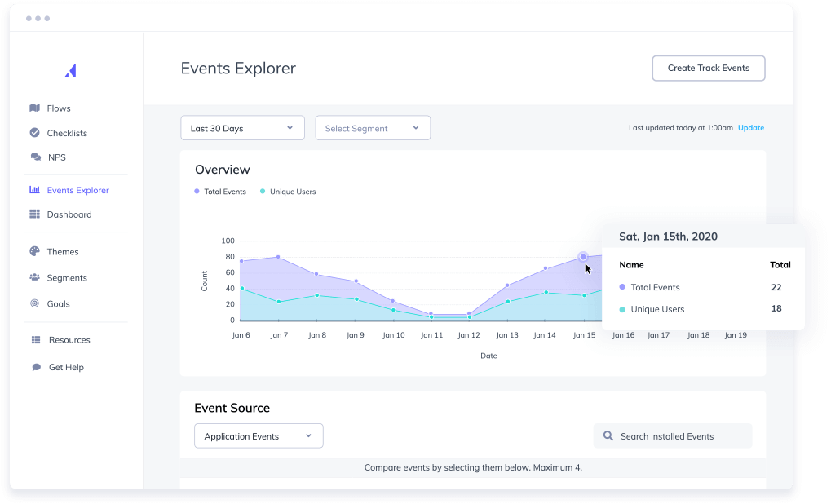Click the Create Track Events button
Image resolution: width=831 pixels, height=504 pixels.
[708, 68]
